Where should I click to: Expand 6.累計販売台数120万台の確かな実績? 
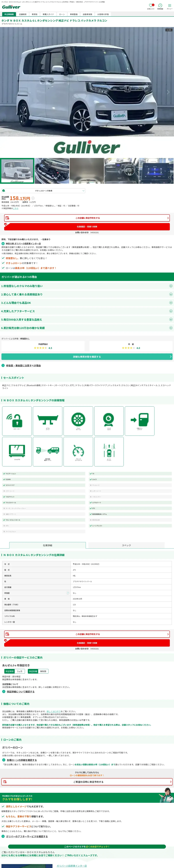(87, 328)
